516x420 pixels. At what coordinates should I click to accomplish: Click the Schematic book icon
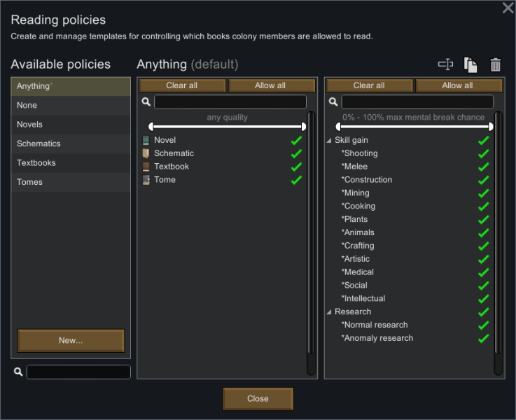point(146,153)
